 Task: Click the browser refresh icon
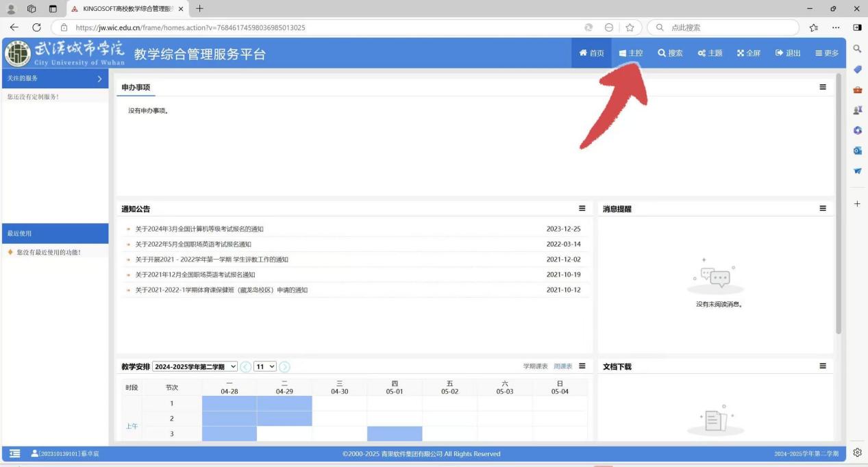click(37, 27)
